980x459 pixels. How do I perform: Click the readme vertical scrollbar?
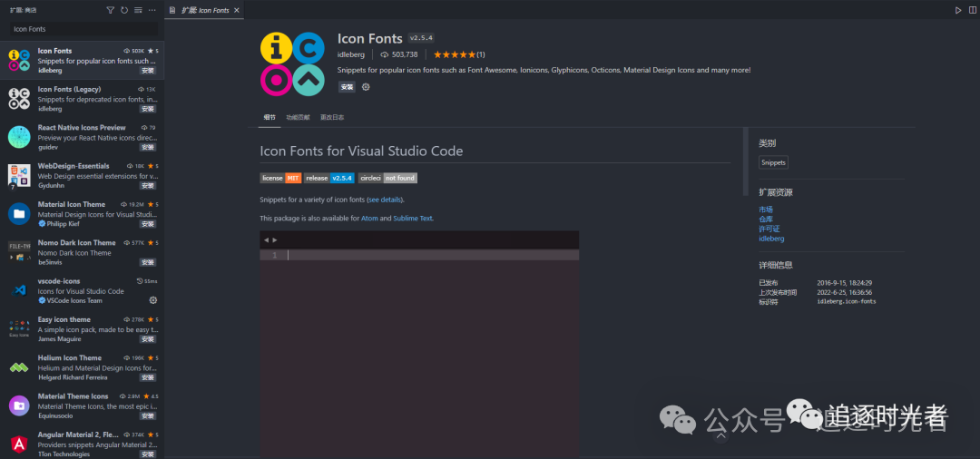(745, 161)
